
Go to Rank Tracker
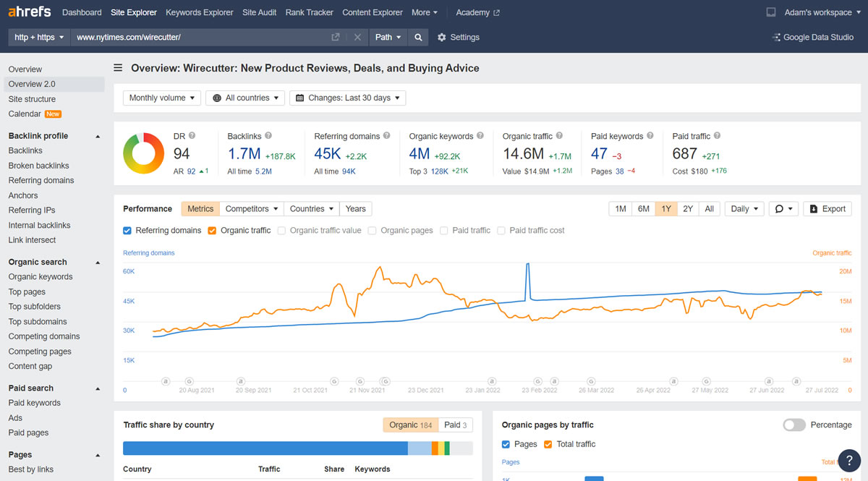point(310,12)
